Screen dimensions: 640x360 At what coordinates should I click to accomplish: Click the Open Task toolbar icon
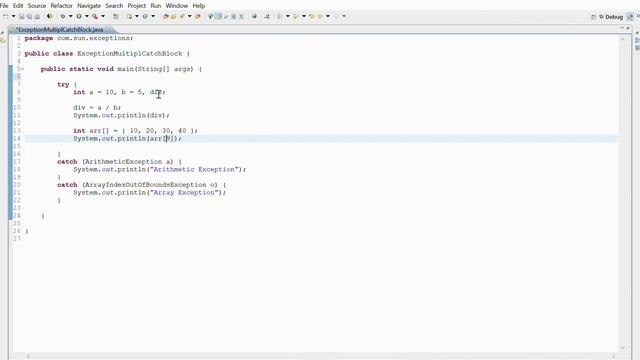tap(173, 16)
